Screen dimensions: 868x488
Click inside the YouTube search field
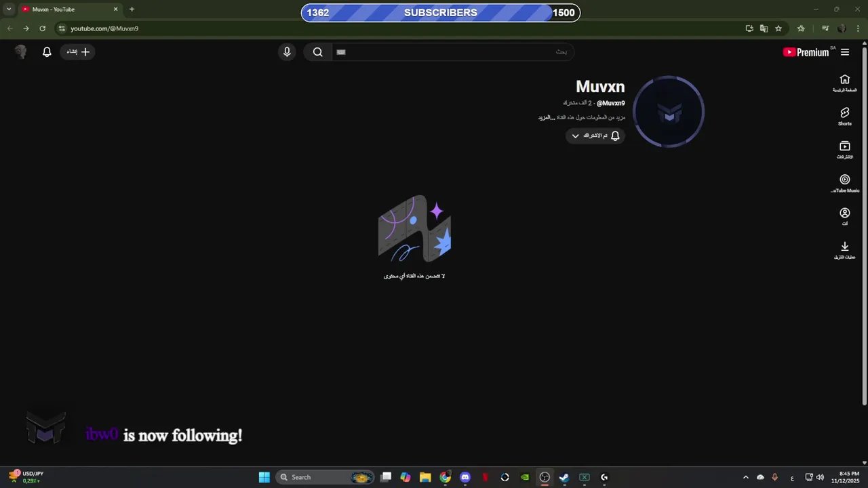(x=452, y=52)
